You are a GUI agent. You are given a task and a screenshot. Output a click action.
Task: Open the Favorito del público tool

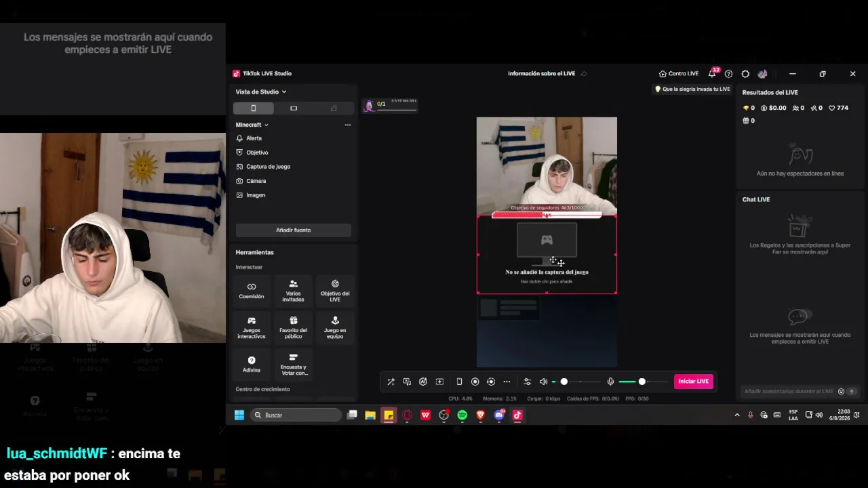(x=293, y=327)
